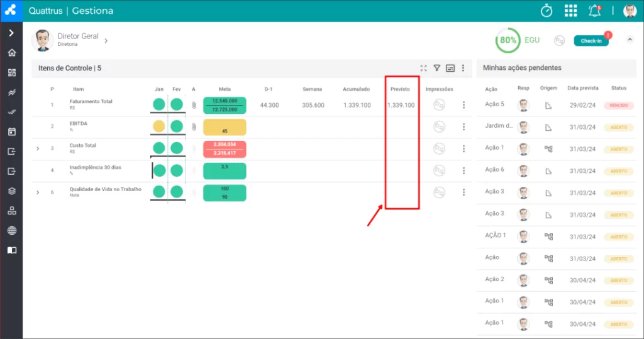Open pending action Ação 5
The height and width of the screenshot is (339, 644).
(x=494, y=104)
